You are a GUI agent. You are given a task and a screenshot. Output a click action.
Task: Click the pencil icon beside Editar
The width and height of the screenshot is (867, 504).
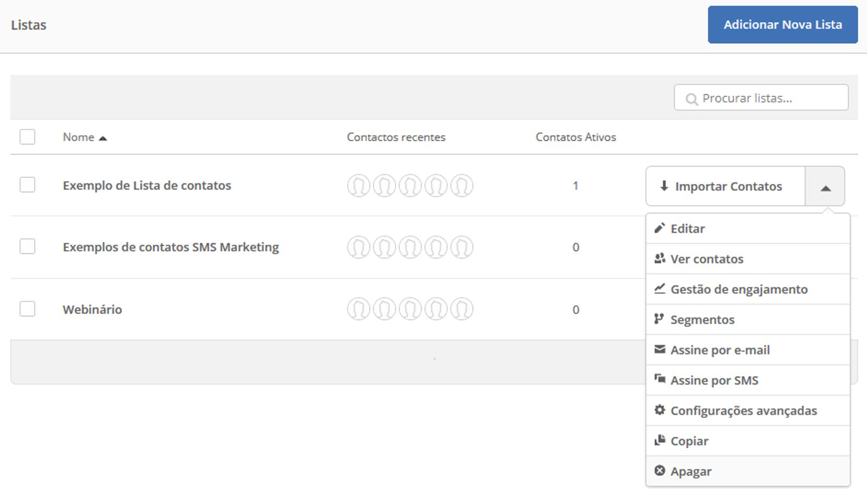point(659,228)
